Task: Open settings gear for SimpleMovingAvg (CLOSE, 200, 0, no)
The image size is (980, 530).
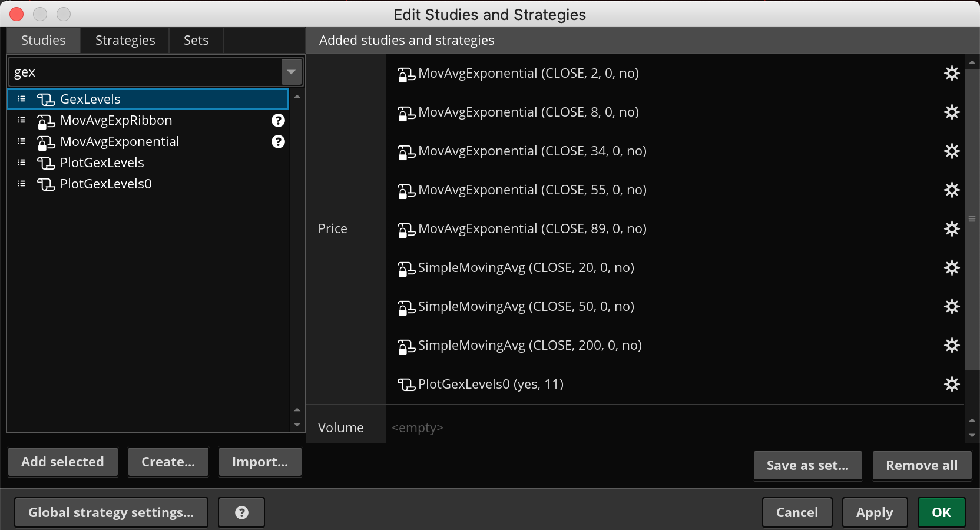Action: (952, 346)
